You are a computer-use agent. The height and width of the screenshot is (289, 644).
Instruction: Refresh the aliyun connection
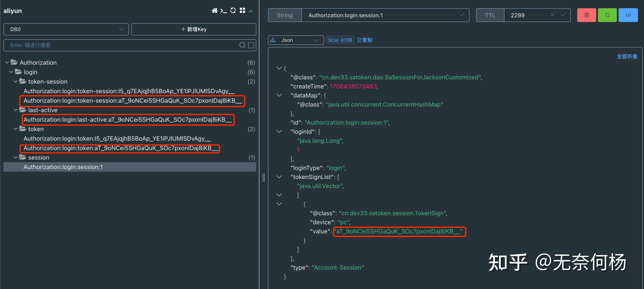point(233,11)
